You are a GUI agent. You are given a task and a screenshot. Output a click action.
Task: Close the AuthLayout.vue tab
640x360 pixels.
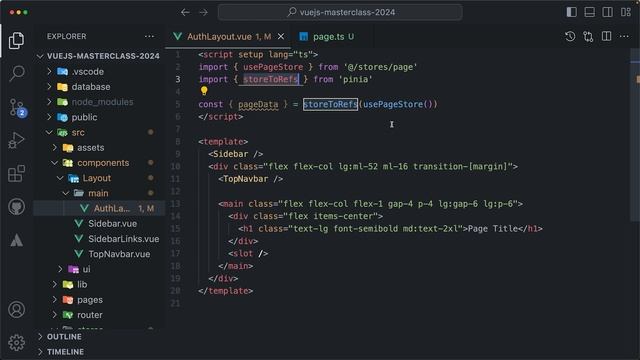[281, 37]
